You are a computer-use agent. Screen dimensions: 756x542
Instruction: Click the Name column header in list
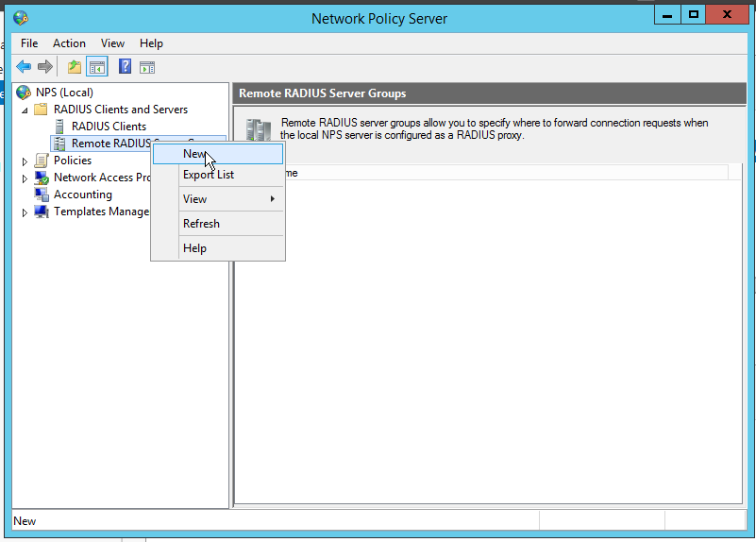point(506,173)
